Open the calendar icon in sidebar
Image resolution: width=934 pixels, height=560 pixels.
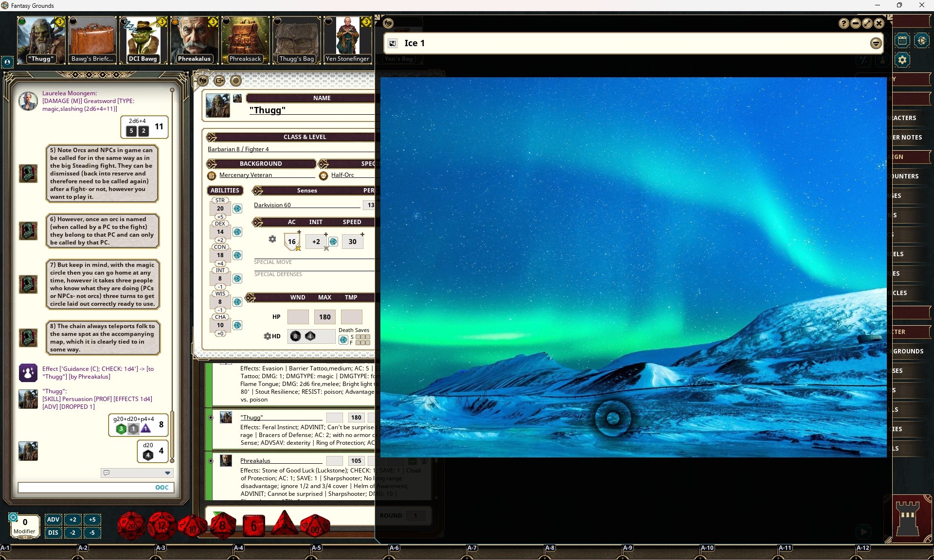902,40
